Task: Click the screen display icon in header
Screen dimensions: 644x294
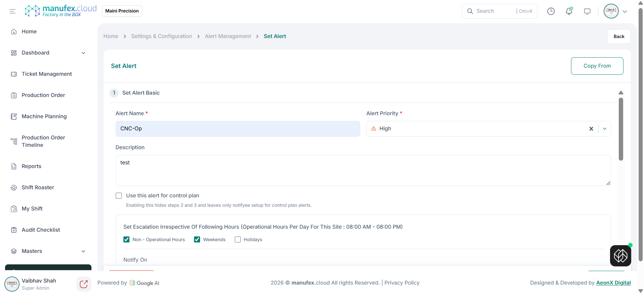Action: tap(587, 11)
